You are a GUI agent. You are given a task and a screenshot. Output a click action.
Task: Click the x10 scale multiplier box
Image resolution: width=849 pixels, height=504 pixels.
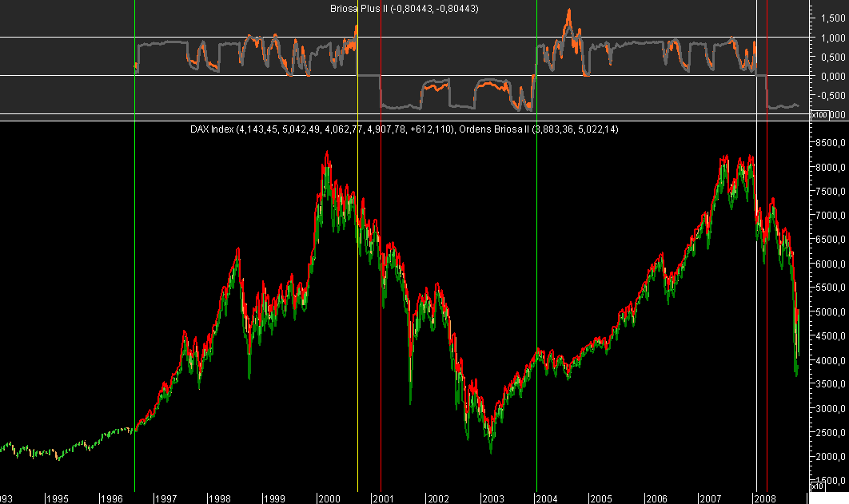click(817, 486)
